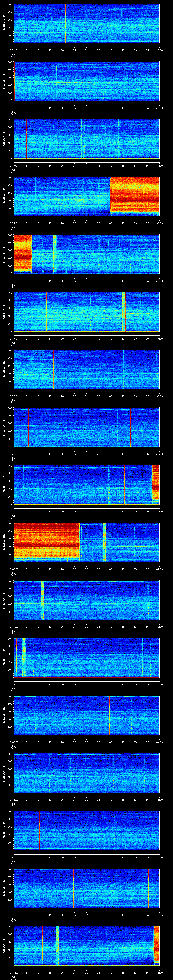Click the 13:33:00 start time label
The height and width of the screenshot is (980, 173).
pyautogui.click(x=13, y=166)
